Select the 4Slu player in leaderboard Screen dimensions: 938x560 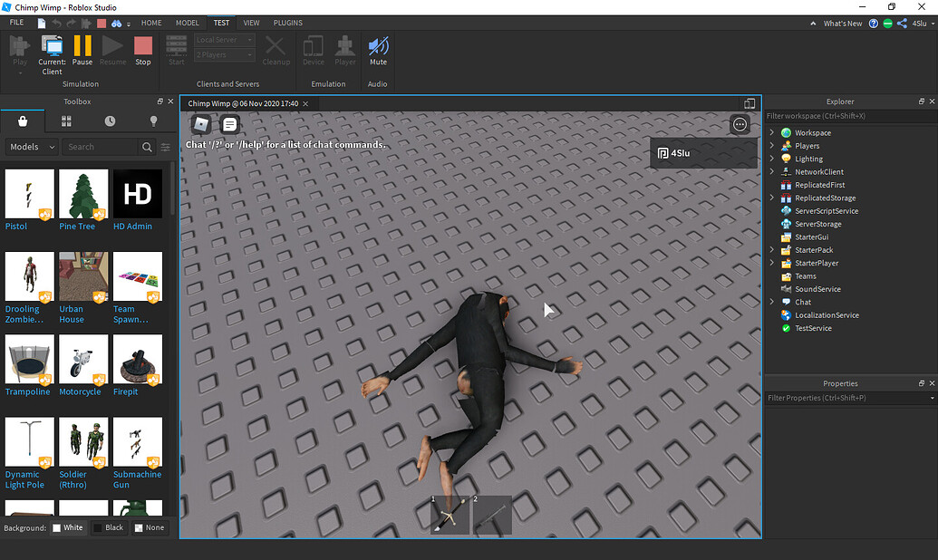pos(703,153)
